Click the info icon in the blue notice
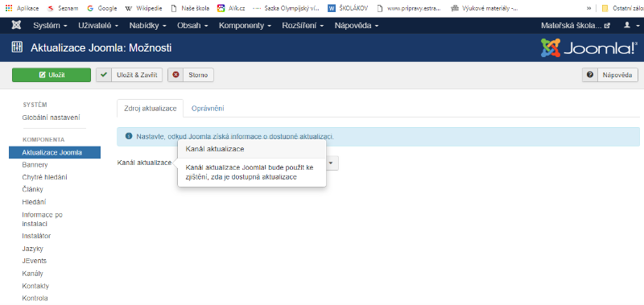Screen dimensions: 644x305 [129, 136]
